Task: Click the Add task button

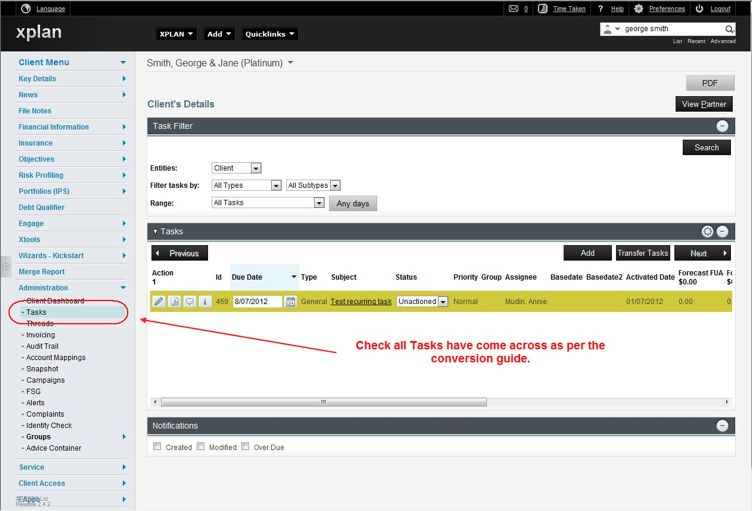Action: tap(588, 253)
